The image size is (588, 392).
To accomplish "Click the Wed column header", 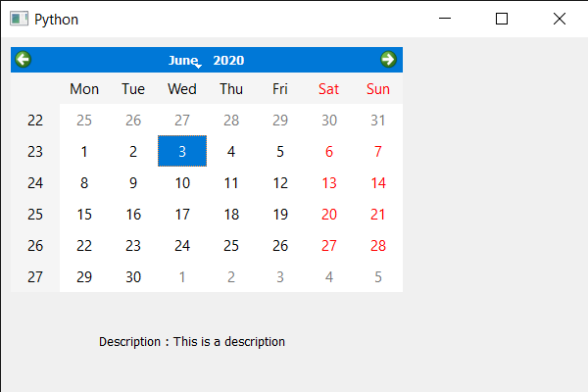I will (x=182, y=89).
